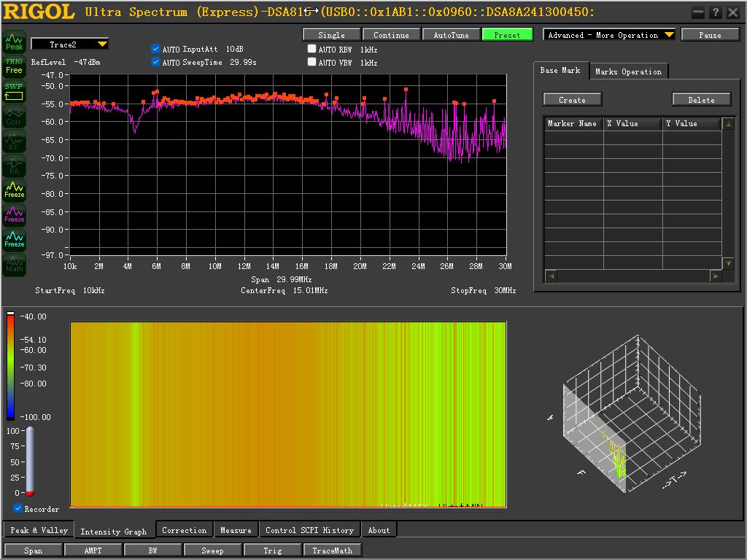The height and width of the screenshot is (560, 747).
Task: Click the help question mark icon
Action: pyautogui.click(x=715, y=13)
